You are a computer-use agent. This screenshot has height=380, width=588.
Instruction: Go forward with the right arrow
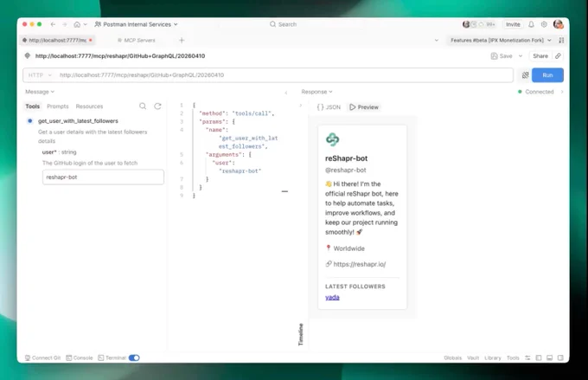point(65,24)
